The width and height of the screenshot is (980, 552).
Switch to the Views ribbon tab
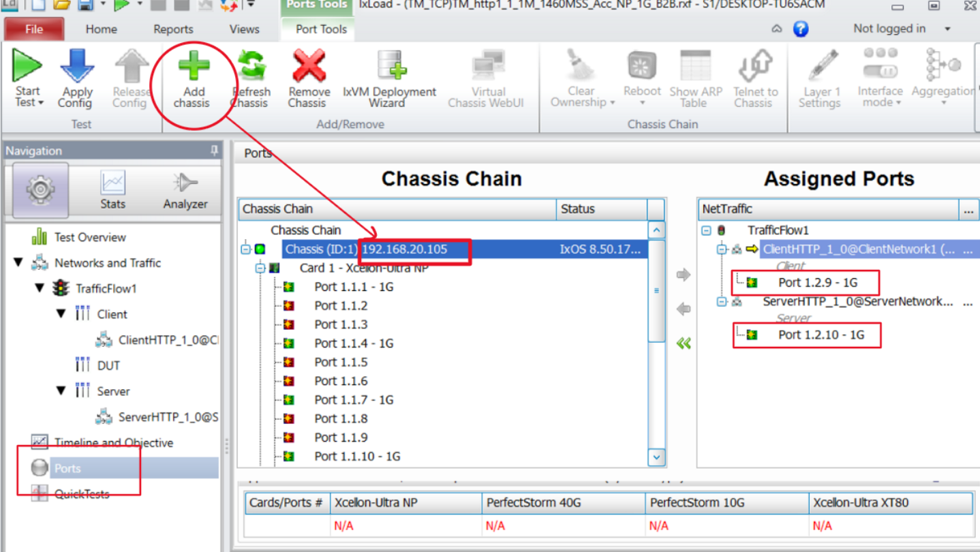tap(244, 29)
